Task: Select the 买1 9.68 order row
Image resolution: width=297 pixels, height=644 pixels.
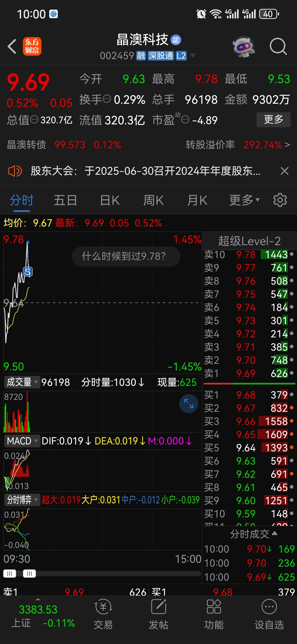Action: [x=249, y=395]
